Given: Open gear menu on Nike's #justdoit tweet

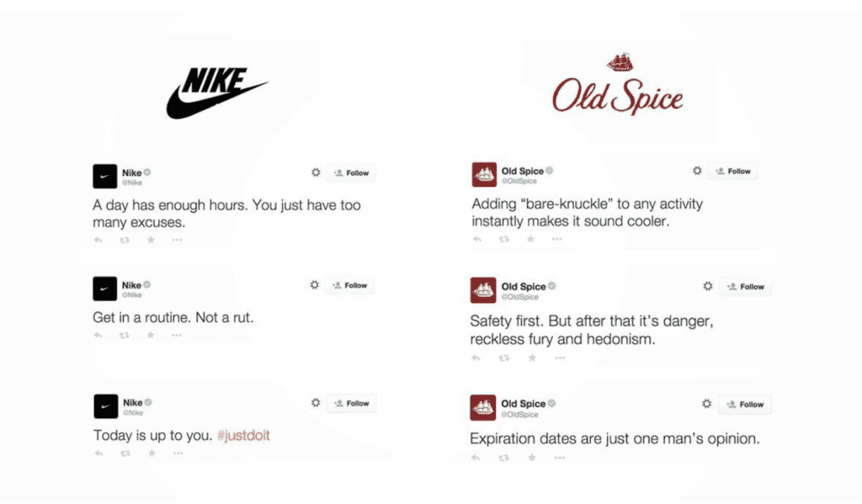Looking at the screenshot, I should [x=316, y=403].
